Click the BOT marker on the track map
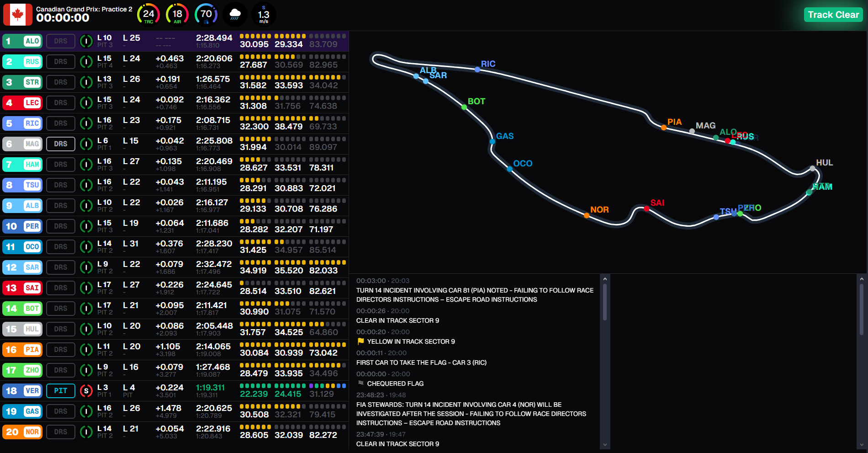868x453 pixels. (x=464, y=107)
